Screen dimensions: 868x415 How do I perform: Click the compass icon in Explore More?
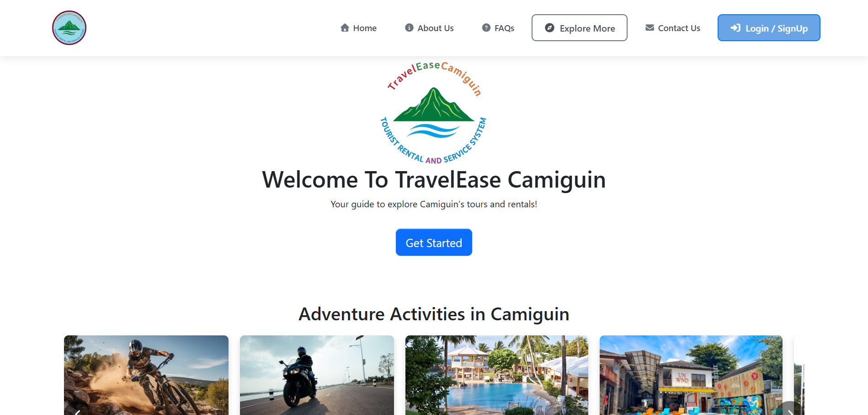click(550, 28)
